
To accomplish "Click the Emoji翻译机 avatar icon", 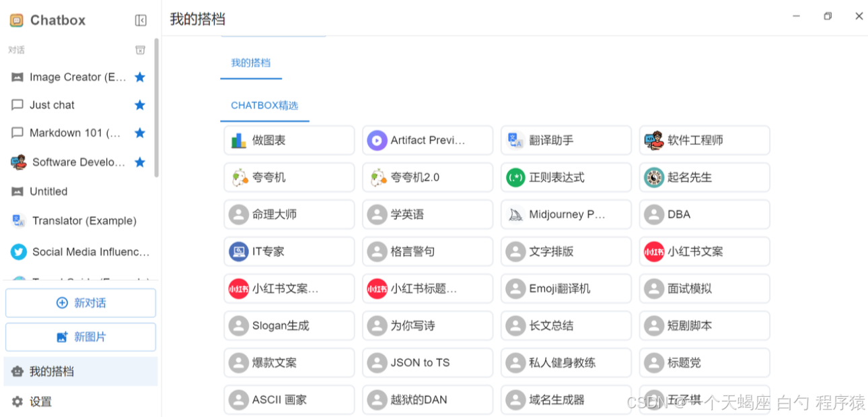I will coord(515,289).
